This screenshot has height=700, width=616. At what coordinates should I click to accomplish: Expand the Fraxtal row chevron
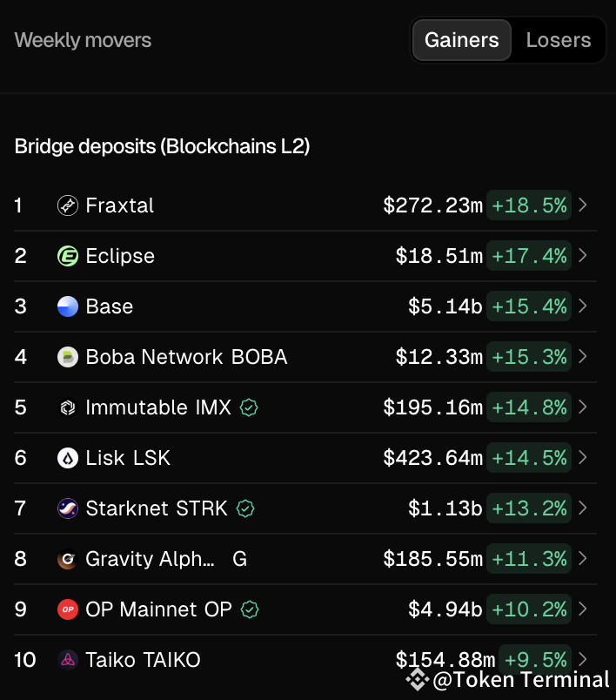click(x=584, y=205)
